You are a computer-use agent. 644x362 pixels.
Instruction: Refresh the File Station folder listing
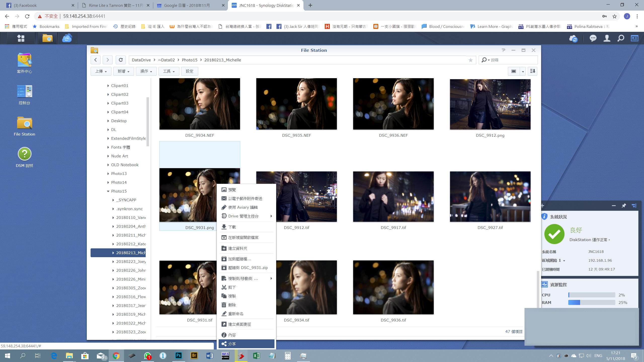(121, 60)
